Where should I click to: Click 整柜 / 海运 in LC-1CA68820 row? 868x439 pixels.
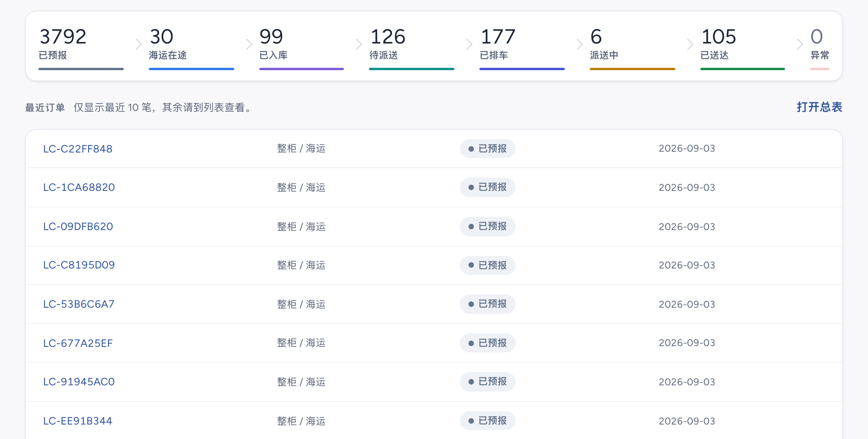click(301, 187)
